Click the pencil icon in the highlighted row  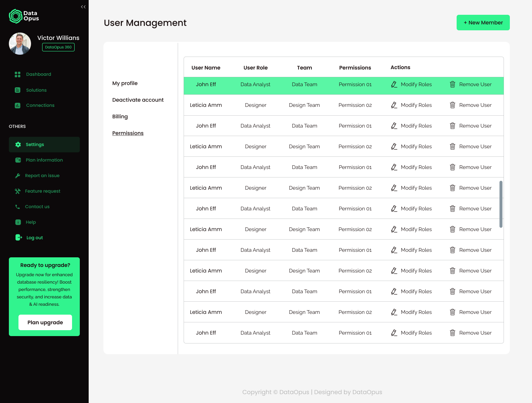394,85
